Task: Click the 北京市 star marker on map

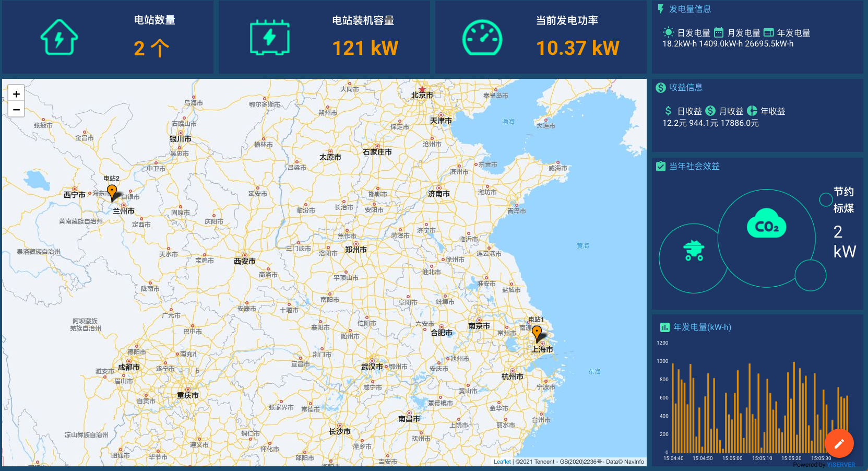Action: [x=422, y=89]
